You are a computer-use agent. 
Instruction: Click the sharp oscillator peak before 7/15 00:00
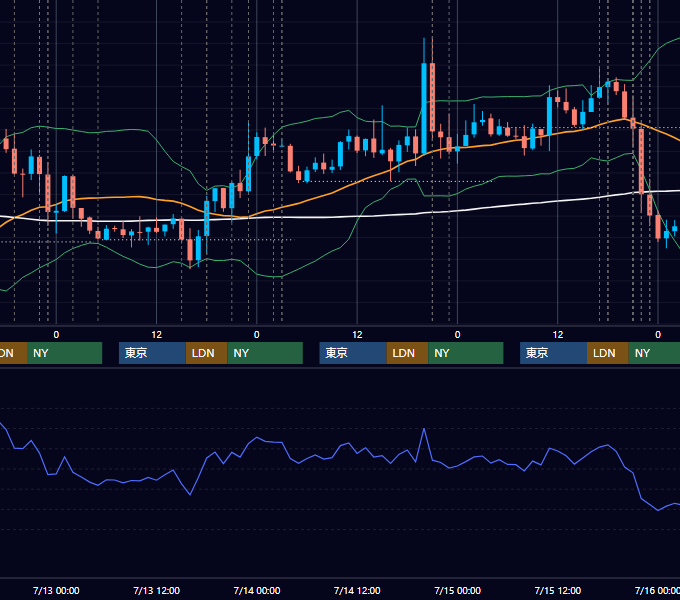click(x=424, y=429)
